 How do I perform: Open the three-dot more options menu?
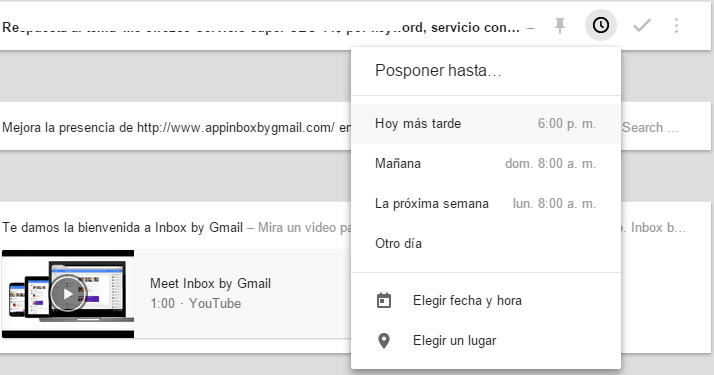[676, 25]
